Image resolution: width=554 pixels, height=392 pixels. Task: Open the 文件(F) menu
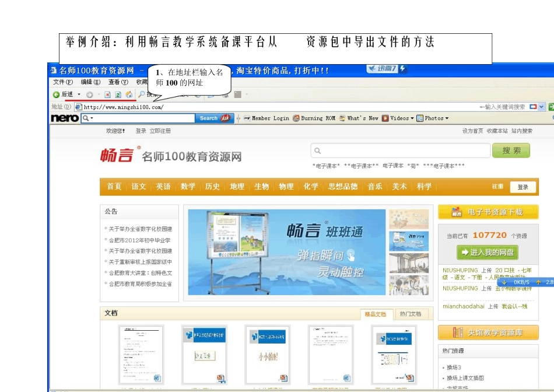click(63, 82)
